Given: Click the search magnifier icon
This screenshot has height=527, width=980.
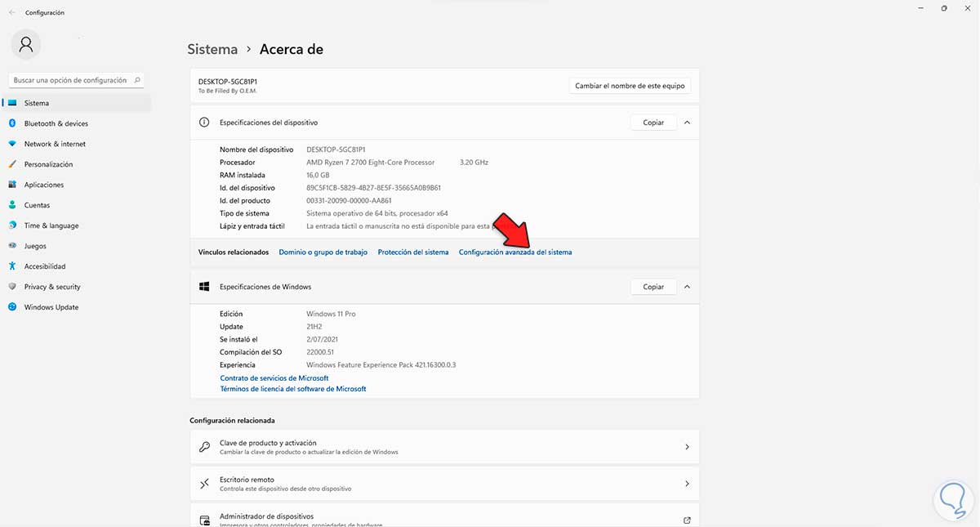Looking at the screenshot, I should (137, 80).
